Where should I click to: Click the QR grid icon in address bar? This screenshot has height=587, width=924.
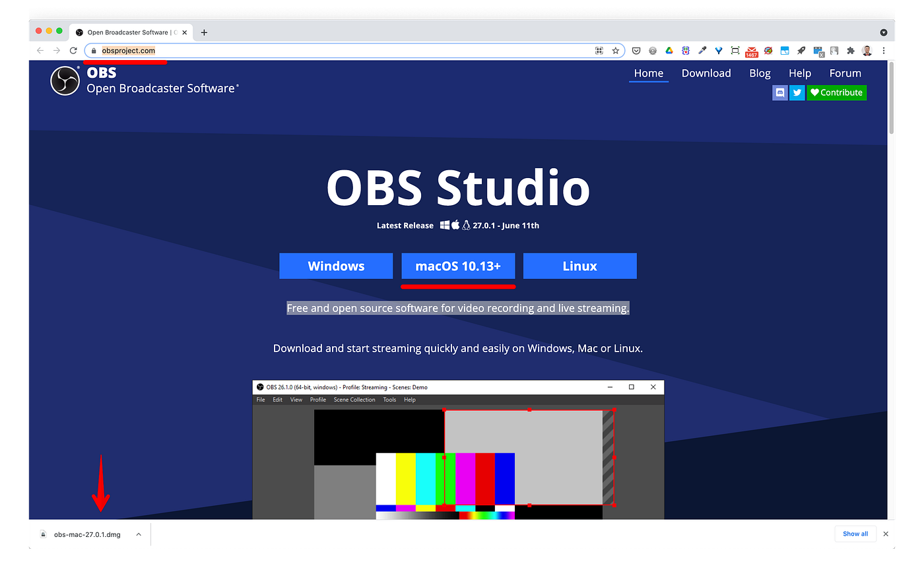(x=599, y=51)
